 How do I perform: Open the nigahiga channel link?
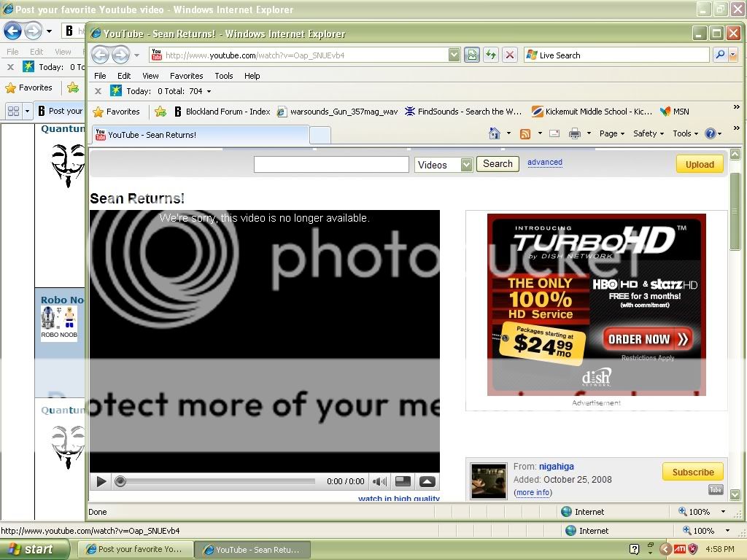coord(557,467)
